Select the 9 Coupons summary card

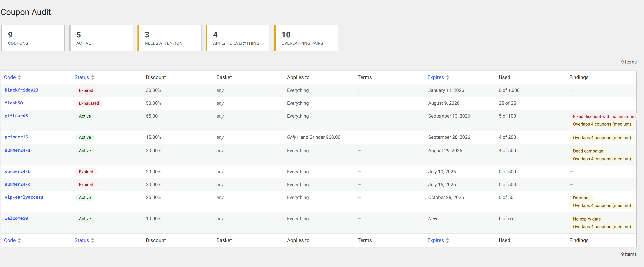(x=33, y=38)
